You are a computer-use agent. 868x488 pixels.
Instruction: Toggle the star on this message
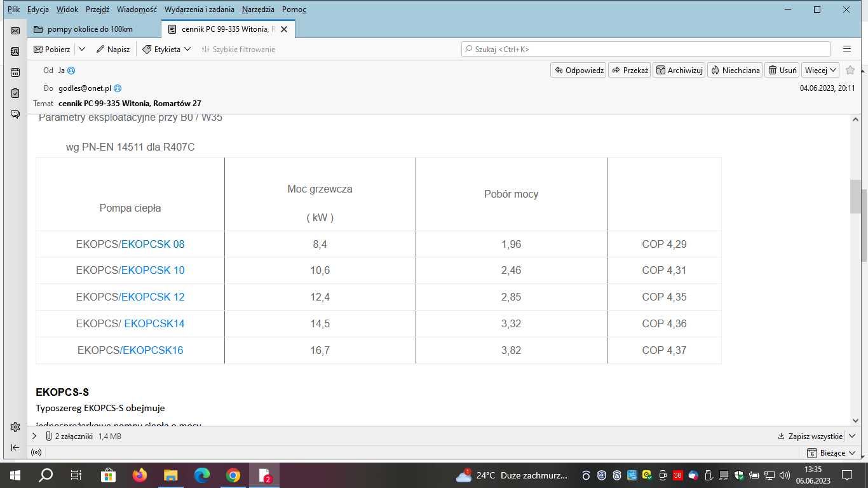point(850,70)
